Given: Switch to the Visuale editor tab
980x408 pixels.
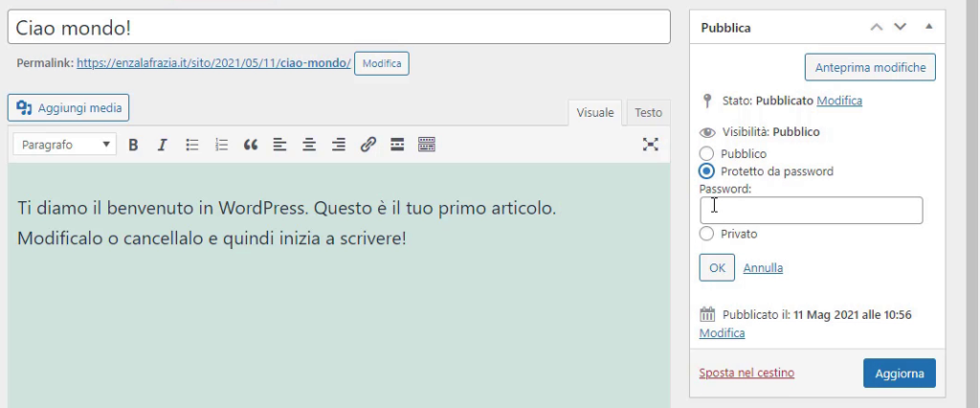Looking at the screenshot, I should pos(594,113).
